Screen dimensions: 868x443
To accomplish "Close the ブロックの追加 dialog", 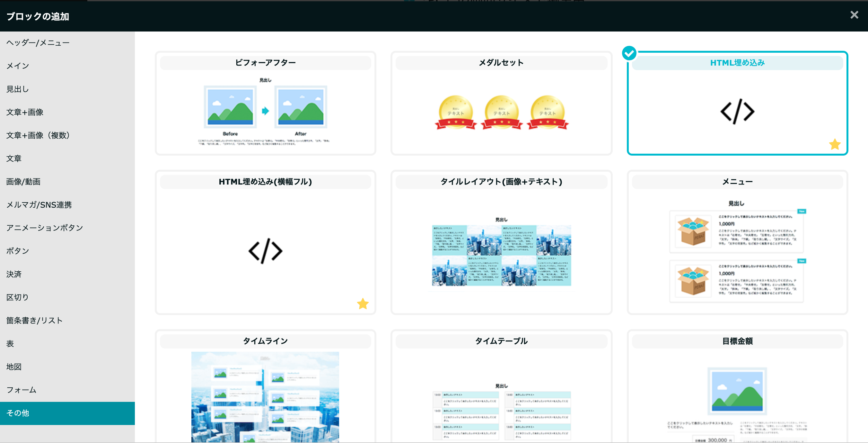I will pos(854,15).
